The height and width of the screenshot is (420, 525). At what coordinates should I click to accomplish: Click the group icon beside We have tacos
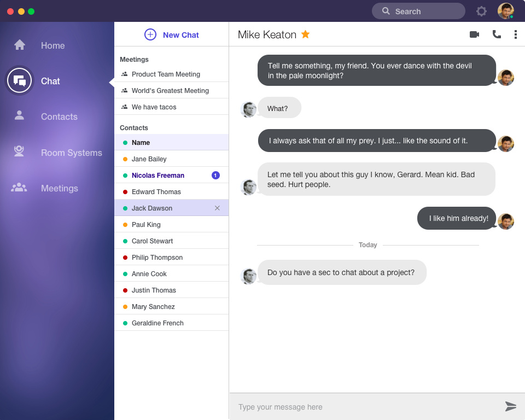(124, 107)
